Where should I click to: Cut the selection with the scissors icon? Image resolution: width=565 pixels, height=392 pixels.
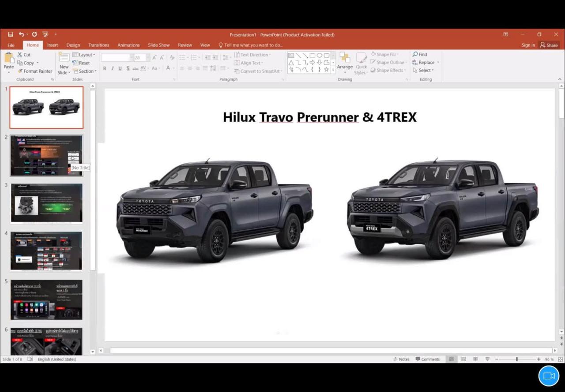(20, 55)
